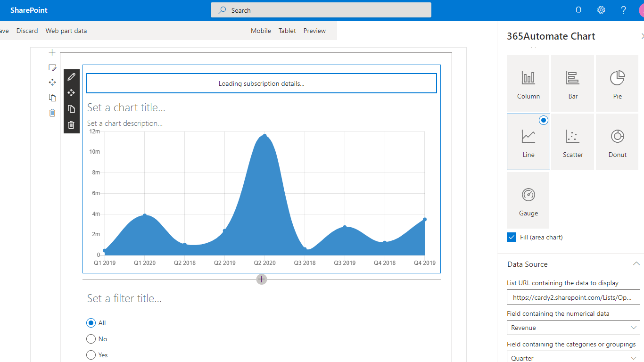Click the search magnifier icon
Viewport: 644px width, 362px height.
coord(222,10)
